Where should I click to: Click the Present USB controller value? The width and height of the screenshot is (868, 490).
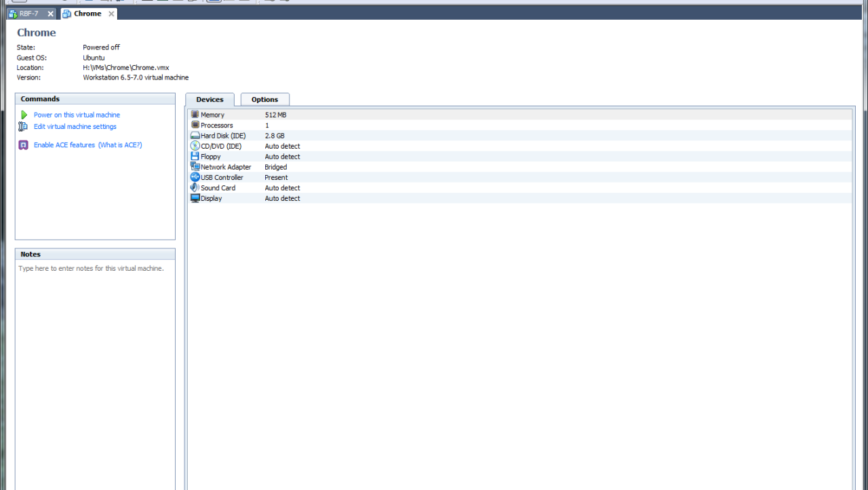276,178
